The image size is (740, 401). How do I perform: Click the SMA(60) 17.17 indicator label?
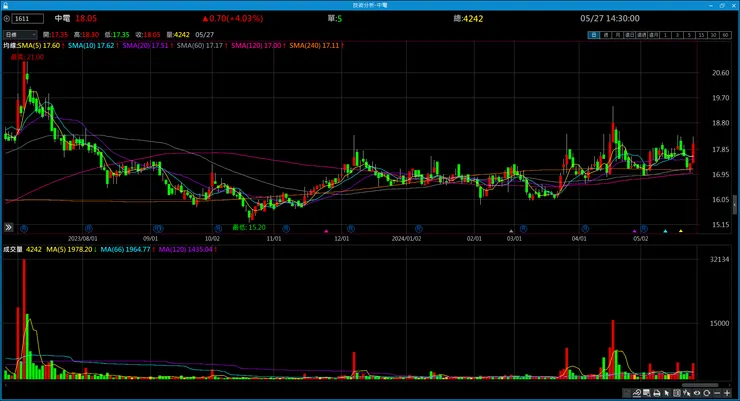click(x=200, y=45)
